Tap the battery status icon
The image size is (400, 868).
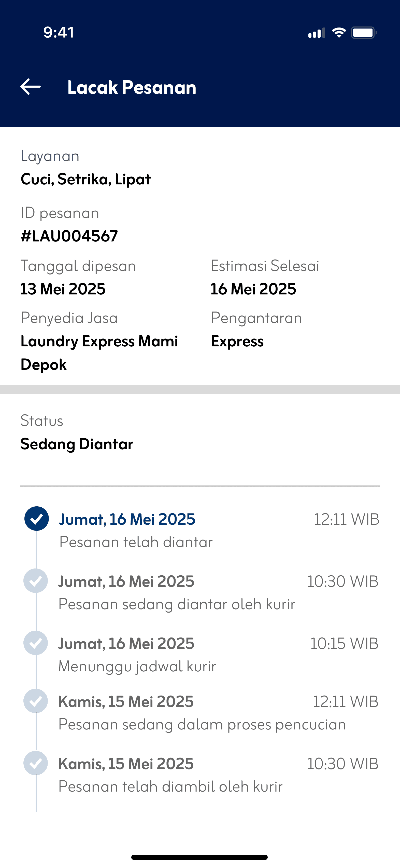click(364, 33)
